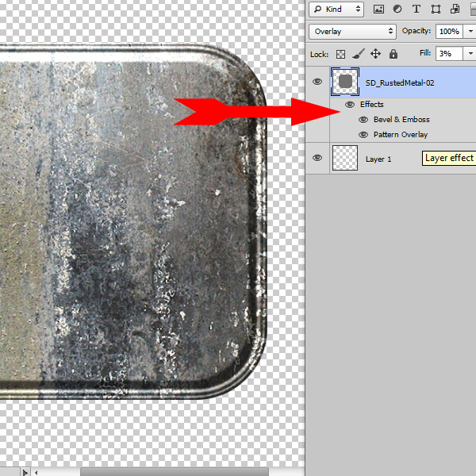Lock position move icon
Viewport: 476px width, 476px height.
(x=375, y=54)
